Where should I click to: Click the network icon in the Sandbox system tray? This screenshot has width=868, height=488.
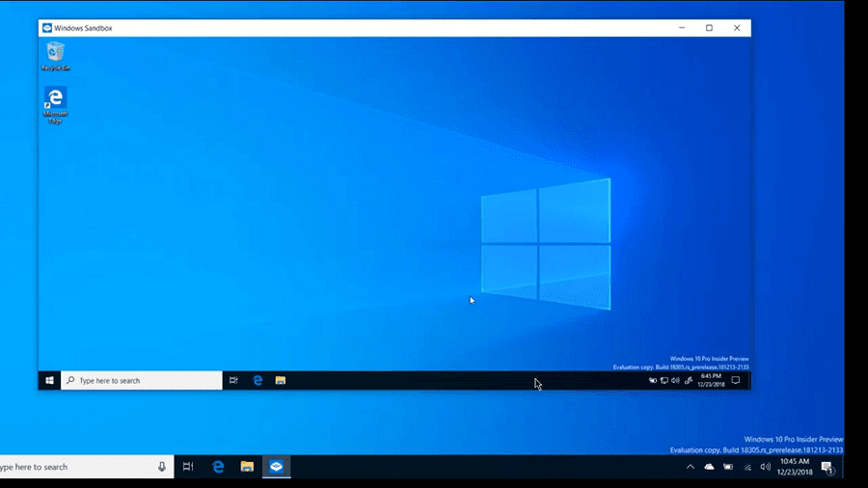(665, 381)
